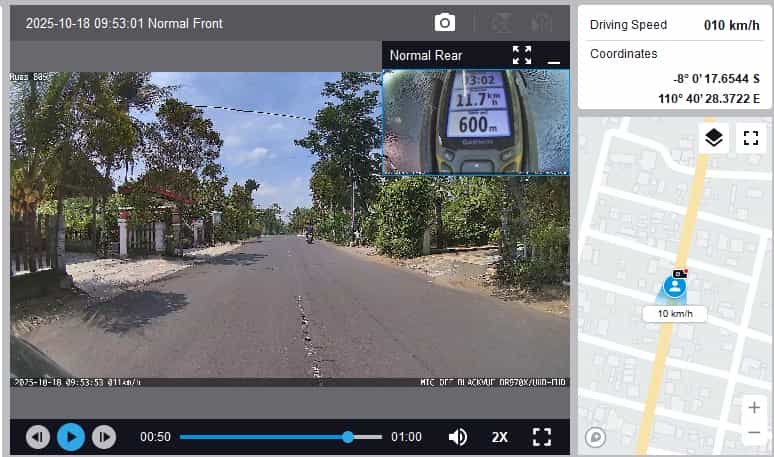Step forward to the next frame

tap(103, 437)
